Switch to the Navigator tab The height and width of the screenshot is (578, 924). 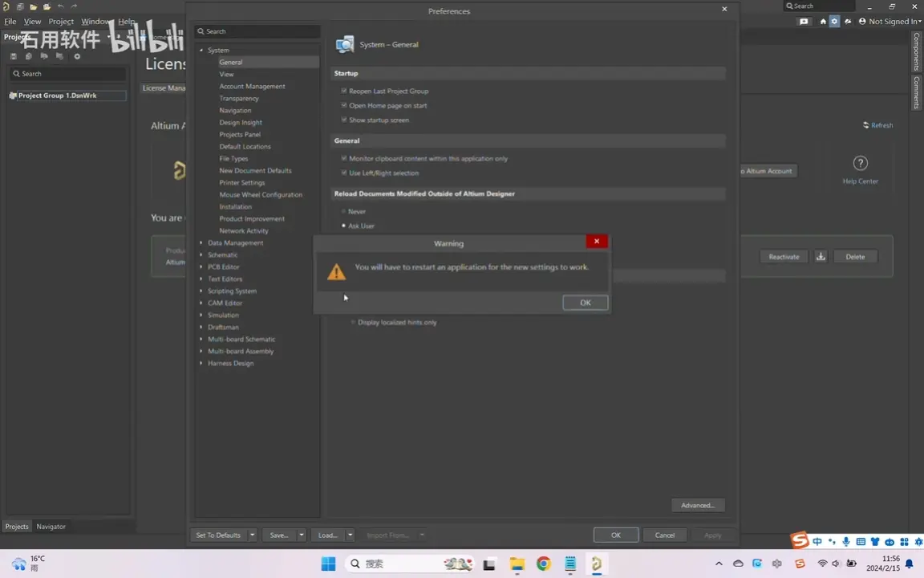[51, 526]
